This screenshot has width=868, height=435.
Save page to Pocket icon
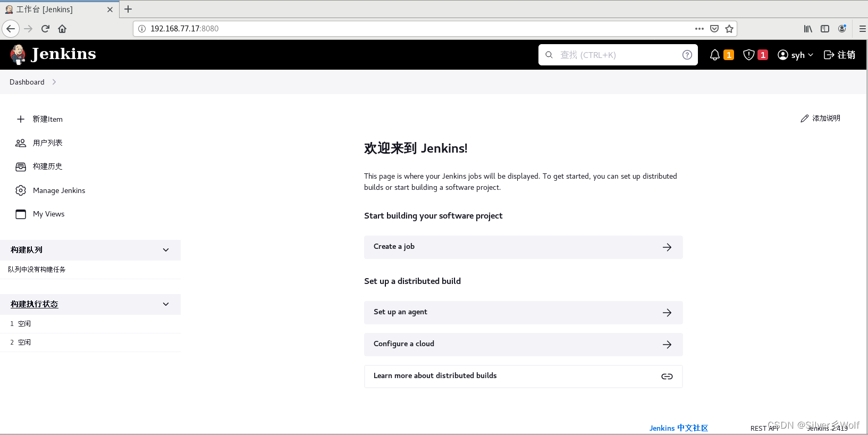pyautogui.click(x=714, y=29)
